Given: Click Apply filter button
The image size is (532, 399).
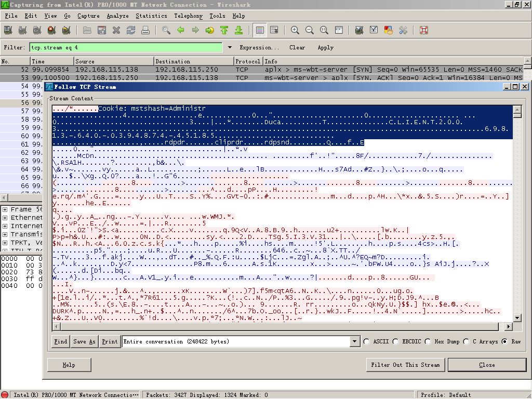Looking at the screenshot, I should point(325,47).
